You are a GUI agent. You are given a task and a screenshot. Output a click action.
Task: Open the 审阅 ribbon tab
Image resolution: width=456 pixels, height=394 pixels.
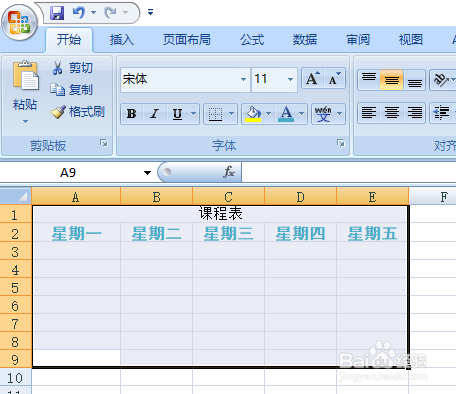tap(358, 40)
